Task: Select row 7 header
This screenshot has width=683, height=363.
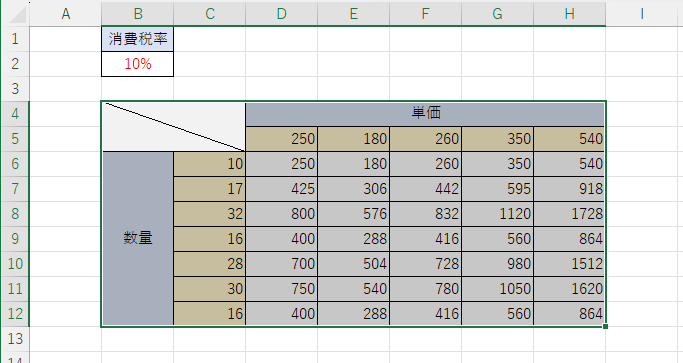Action: coord(15,189)
